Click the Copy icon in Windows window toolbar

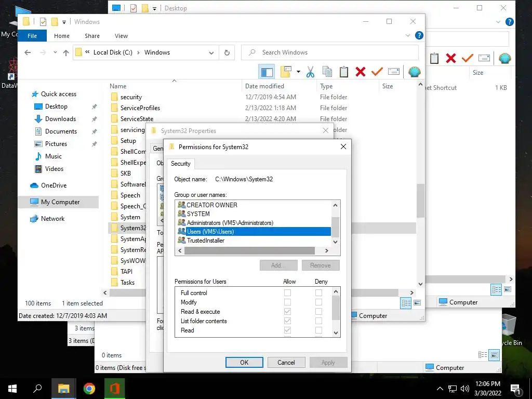(327, 72)
